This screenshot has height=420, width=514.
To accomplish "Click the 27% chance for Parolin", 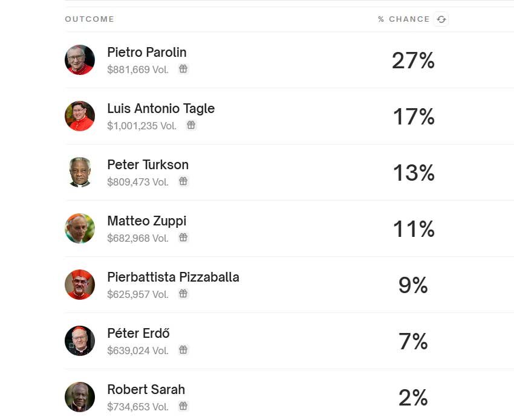I will [x=413, y=60].
